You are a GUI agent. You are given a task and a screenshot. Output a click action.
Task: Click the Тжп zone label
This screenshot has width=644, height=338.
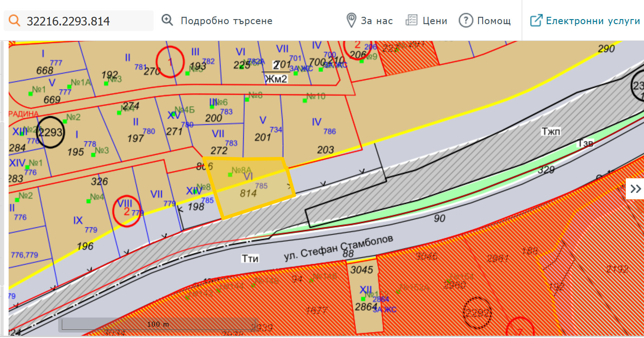point(551,132)
